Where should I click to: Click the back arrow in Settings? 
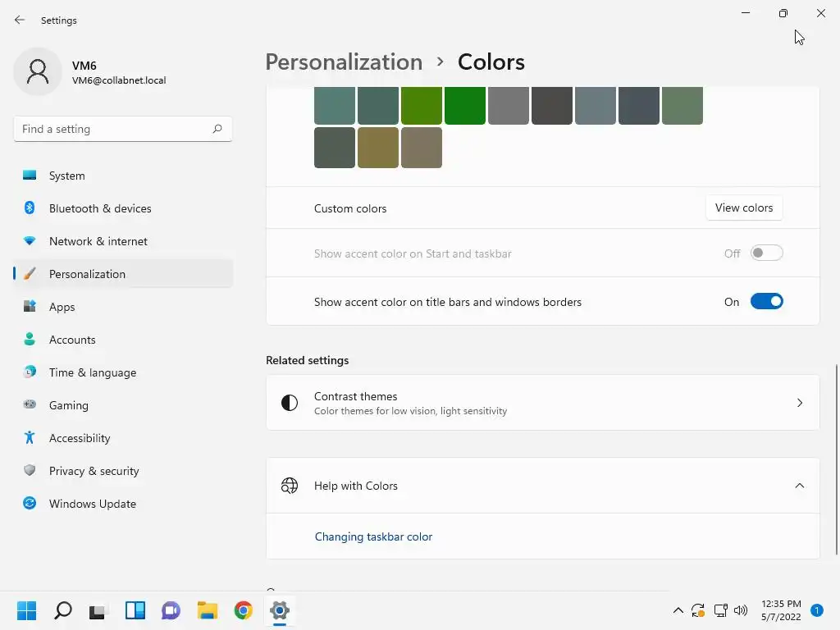point(20,20)
